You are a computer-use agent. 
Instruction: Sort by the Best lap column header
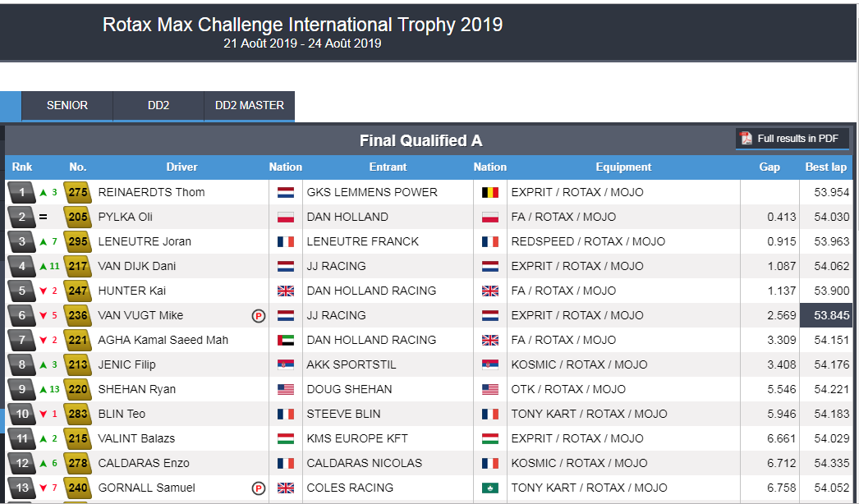pos(825,167)
